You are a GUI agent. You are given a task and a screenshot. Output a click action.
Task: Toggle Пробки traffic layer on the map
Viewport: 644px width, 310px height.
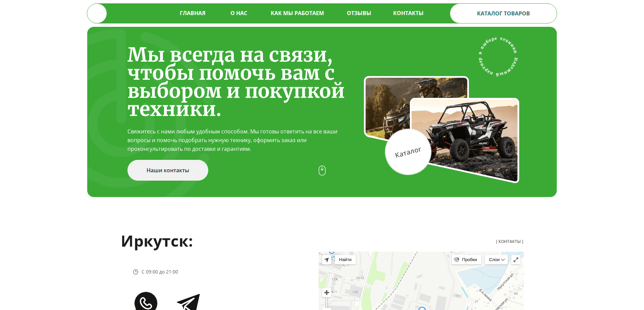click(x=466, y=260)
